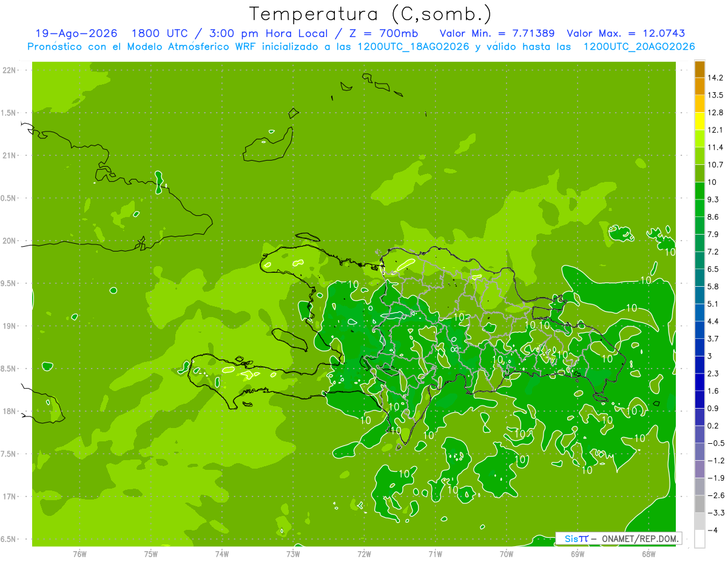Click the "18N" latitude axis label
The height and width of the screenshot is (562, 728).
pyautogui.click(x=9, y=412)
